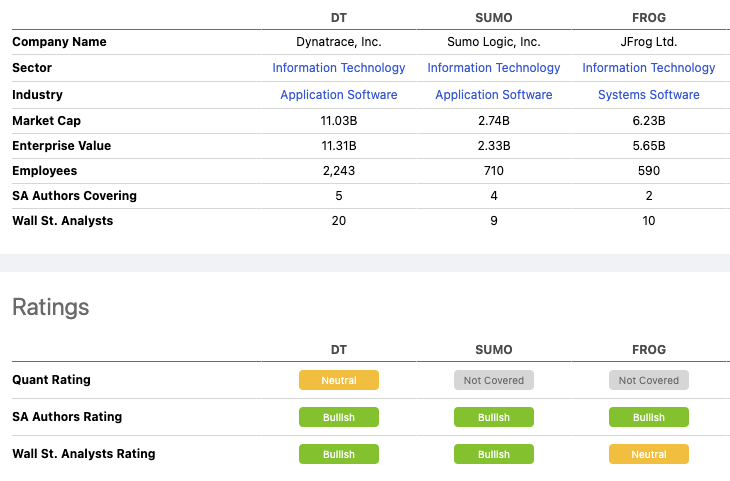This screenshot has height=481, width=730.
Task: Click SUMO's Information Technology sector link
Action: click(494, 68)
